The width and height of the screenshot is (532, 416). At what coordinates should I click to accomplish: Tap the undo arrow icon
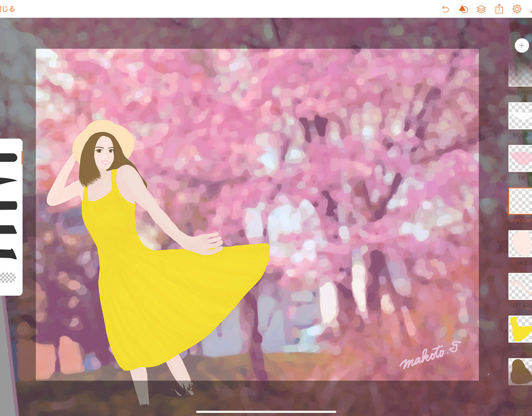pyautogui.click(x=446, y=9)
